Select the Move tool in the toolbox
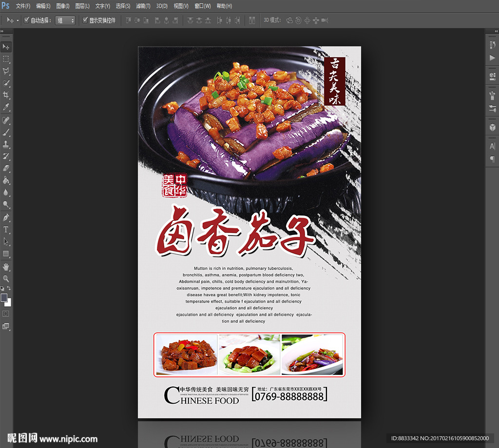Viewport: 499px width, 448px height. click(6, 47)
